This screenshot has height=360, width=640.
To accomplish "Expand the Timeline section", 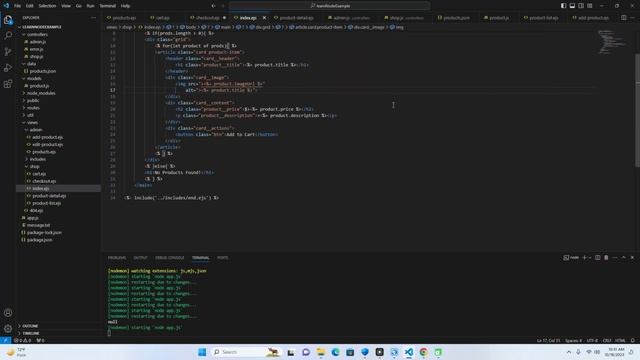I will tap(31, 333).
